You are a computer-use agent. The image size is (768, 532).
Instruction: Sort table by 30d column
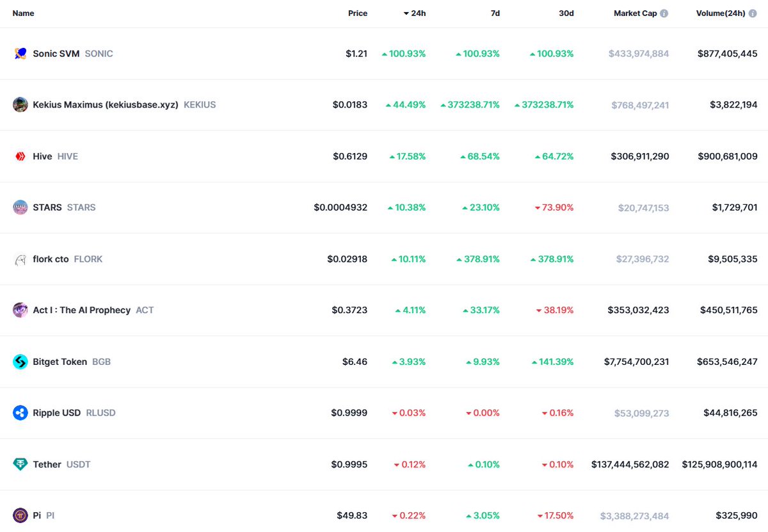pyautogui.click(x=566, y=13)
